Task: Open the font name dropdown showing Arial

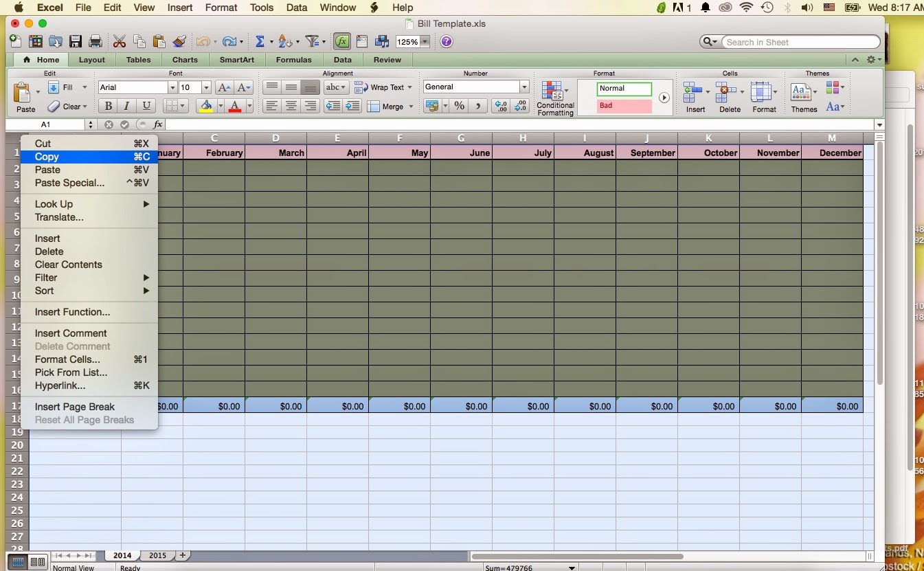Action: point(172,87)
